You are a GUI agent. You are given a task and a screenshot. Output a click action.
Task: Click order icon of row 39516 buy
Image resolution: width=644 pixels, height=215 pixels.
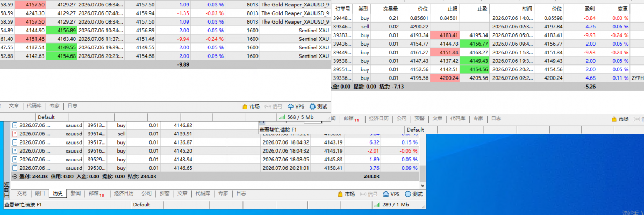point(15,151)
